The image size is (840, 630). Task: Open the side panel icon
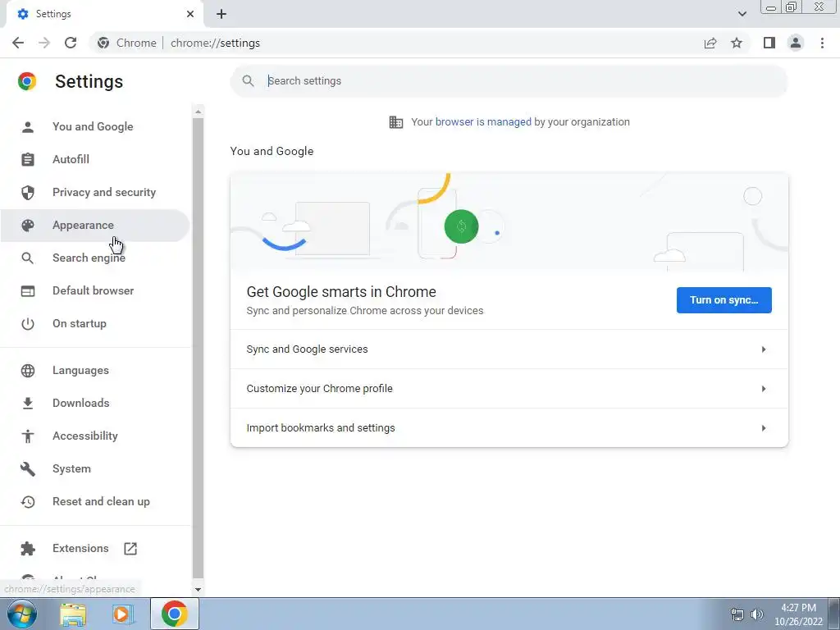pyautogui.click(x=769, y=43)
